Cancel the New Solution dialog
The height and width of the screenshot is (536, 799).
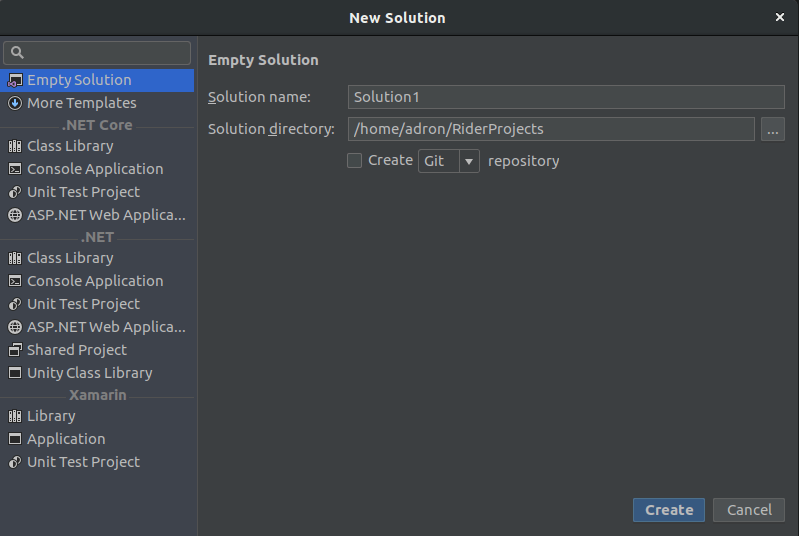(x=749, y=510)
